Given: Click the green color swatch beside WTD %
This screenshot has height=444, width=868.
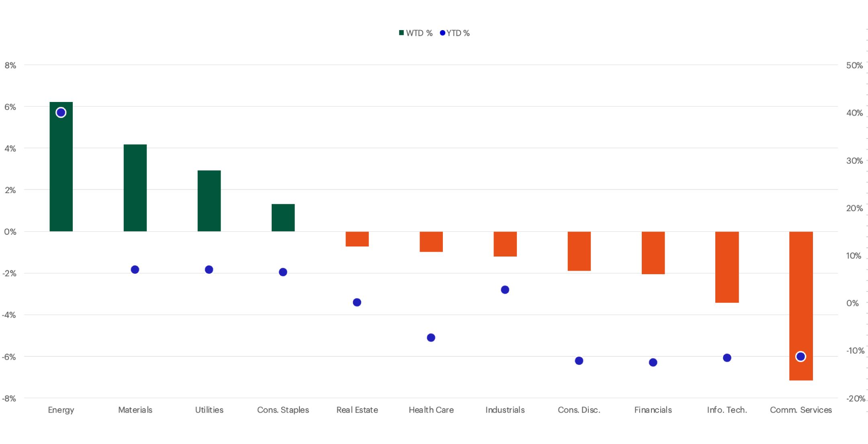Looking at the screenshot, I should tap(401, 33).
